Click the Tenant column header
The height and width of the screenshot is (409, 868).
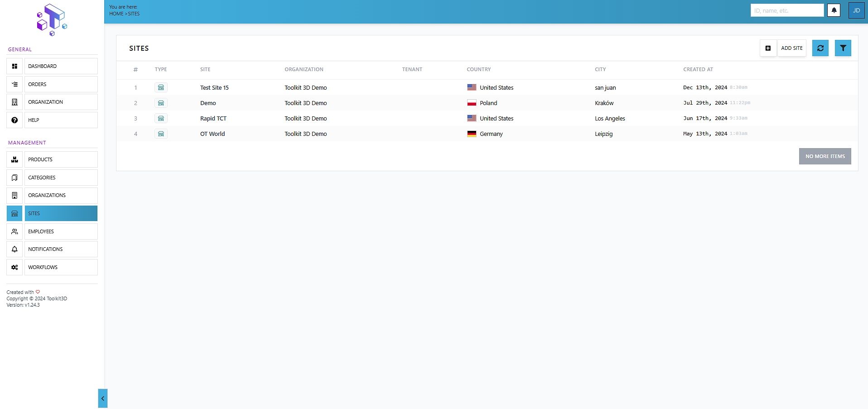pyautogui.click(x=412, y=69)
